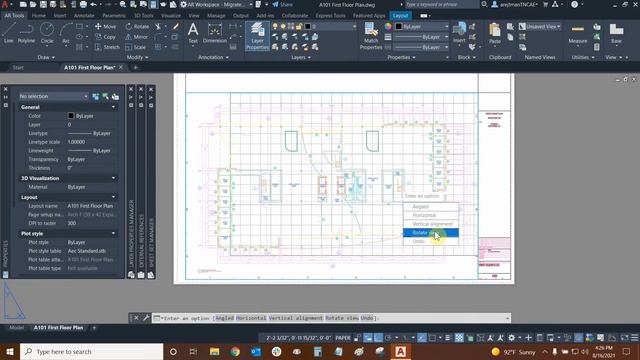The width and height of the screenshot is (640, 360).
Task: Click the command line input area
Action: (x=331, y=318)
